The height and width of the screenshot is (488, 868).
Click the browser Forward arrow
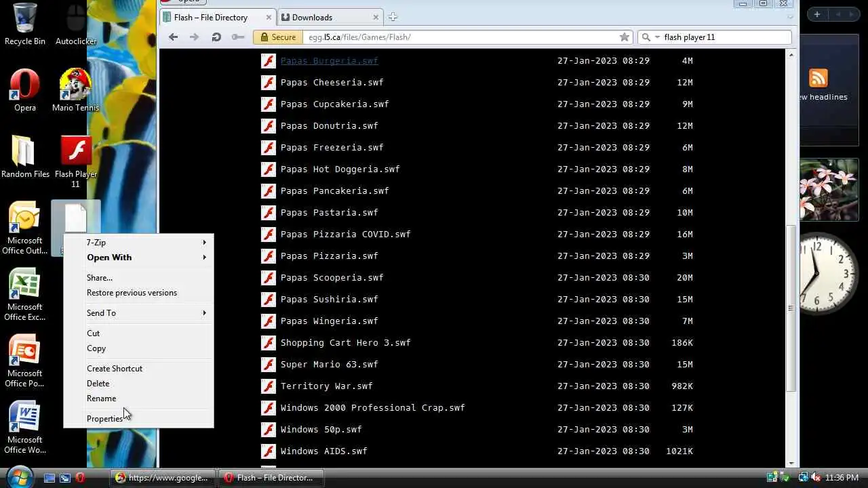pos(194,37)
